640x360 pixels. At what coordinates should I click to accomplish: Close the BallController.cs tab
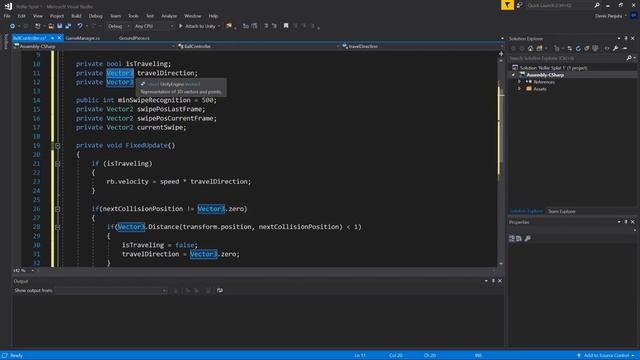[x=60, y=38]
